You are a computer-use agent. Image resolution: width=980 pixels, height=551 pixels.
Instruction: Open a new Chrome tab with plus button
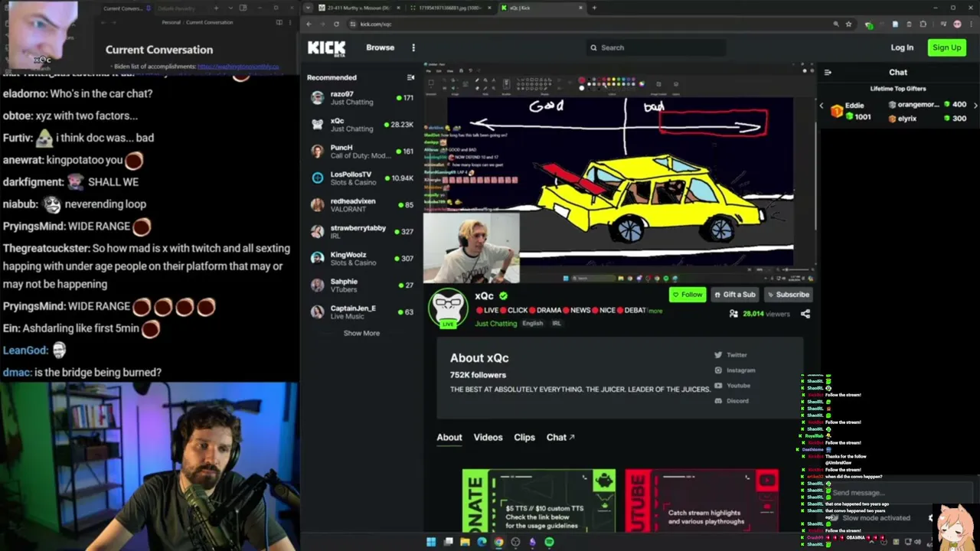(594, 8)
